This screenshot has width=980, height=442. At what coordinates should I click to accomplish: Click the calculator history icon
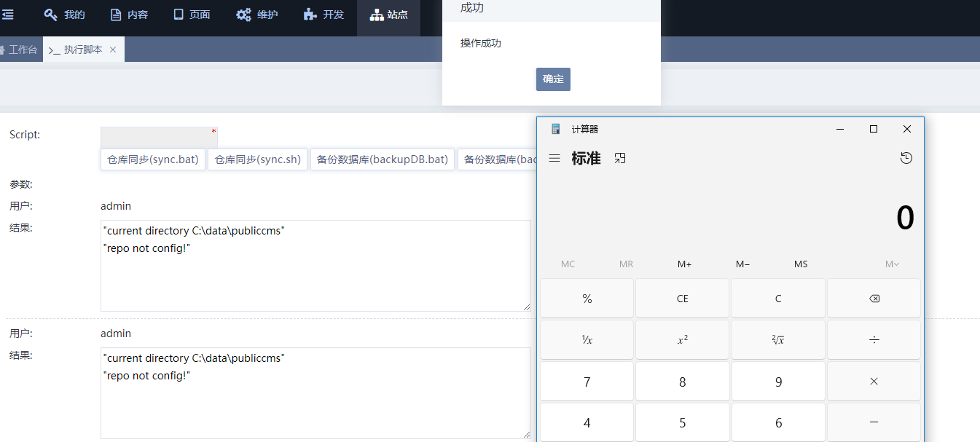coord(906,158)
